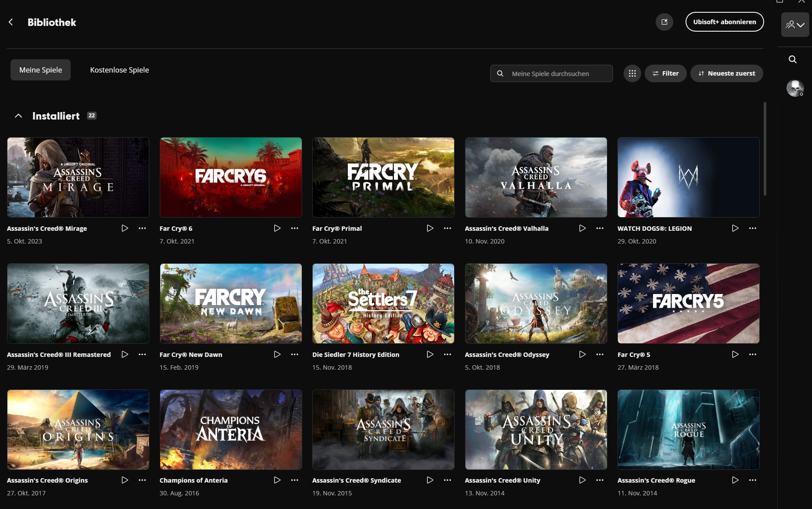Image resolution: width=812 pixels, height=509 pixels.
Task: Play Assassin's Creed Mirage
Action: coord(125,228)
